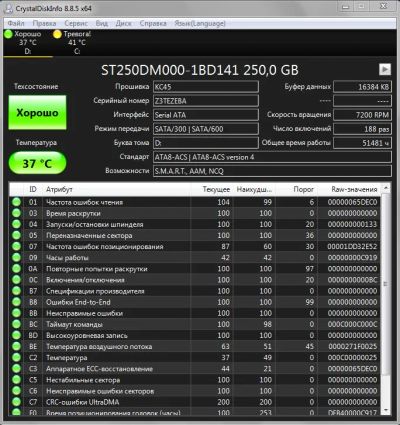Click the Прошивка field KC45
The image size is (400, 425).
pos(206,87)
